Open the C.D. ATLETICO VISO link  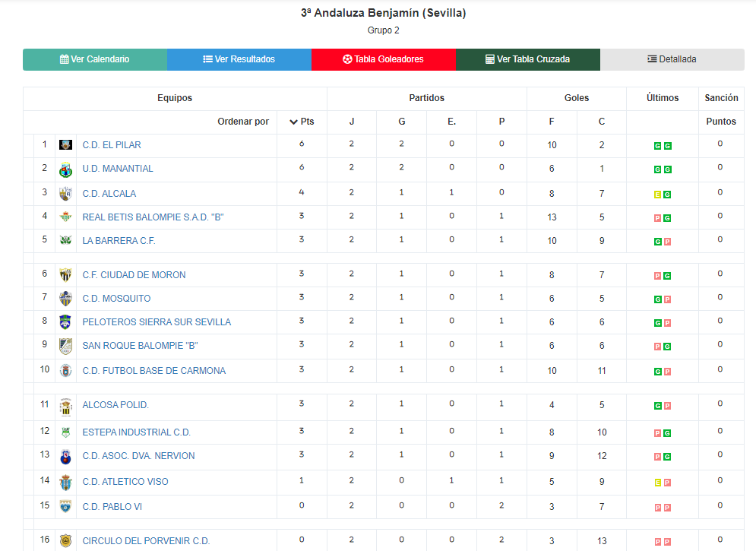point(125,482)
